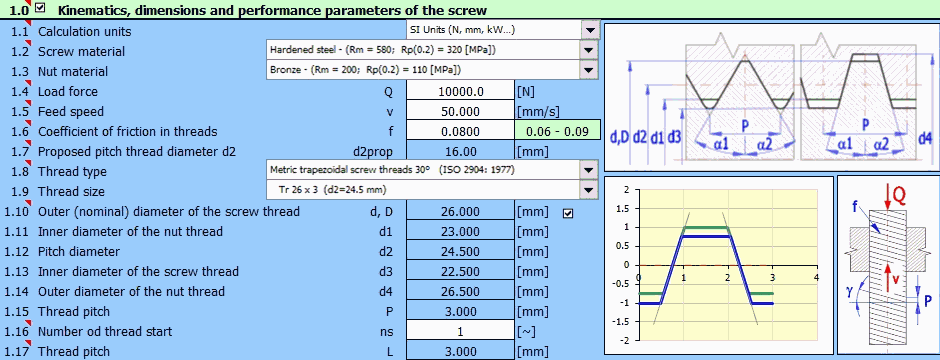Click the Screw material label
This screenshot has height=360, width=940.
(x=82, y=52)
